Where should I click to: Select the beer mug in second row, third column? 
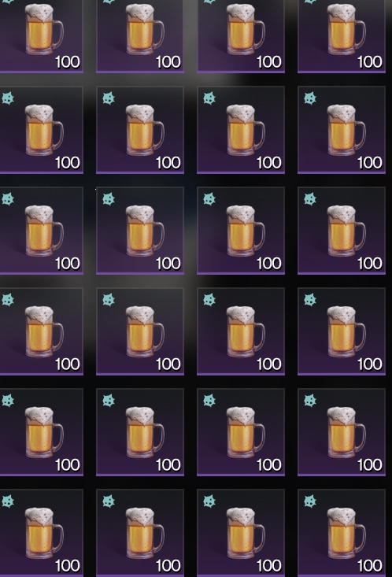pos(246,130)
